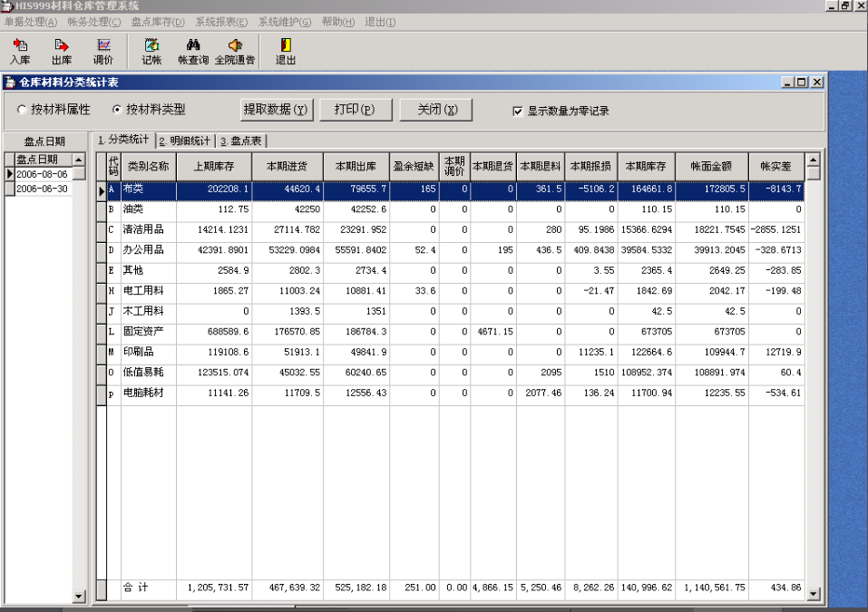
Task: Click the 本期进货 column header
Action: [x=288, y=167]
